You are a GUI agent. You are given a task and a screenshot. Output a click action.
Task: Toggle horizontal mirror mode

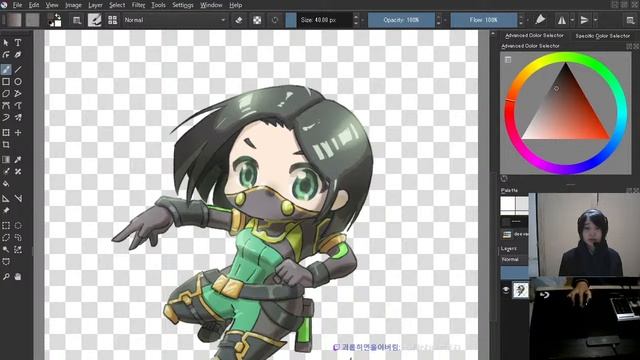pos(562,20)
